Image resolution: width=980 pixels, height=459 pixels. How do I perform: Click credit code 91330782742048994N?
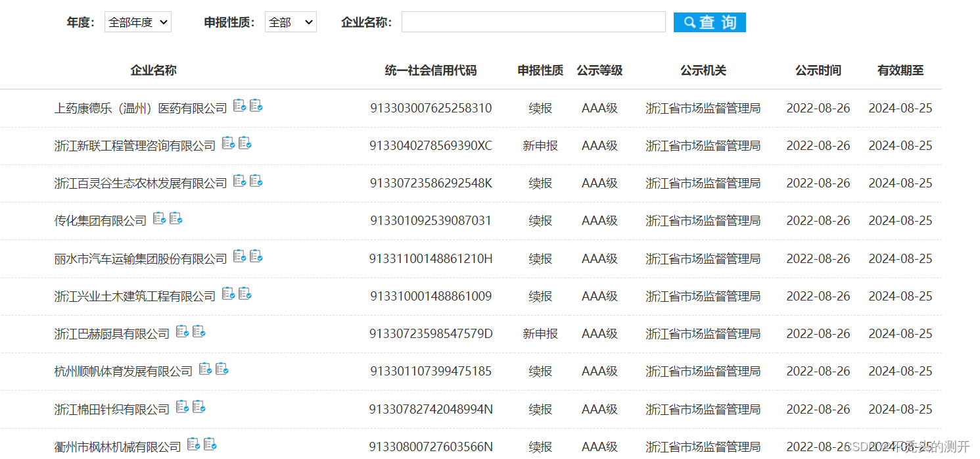[x=431, y=410]
